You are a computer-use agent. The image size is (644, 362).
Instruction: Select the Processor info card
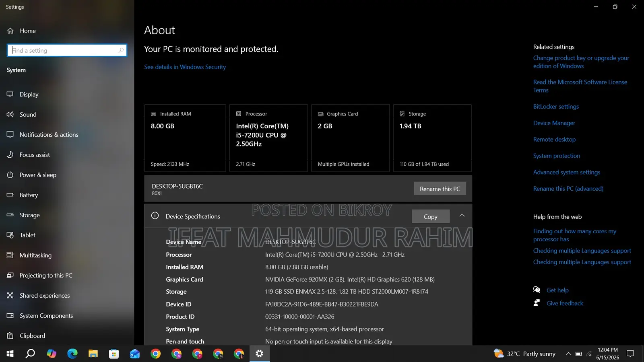pyautogui.click(x=268, y=138)
